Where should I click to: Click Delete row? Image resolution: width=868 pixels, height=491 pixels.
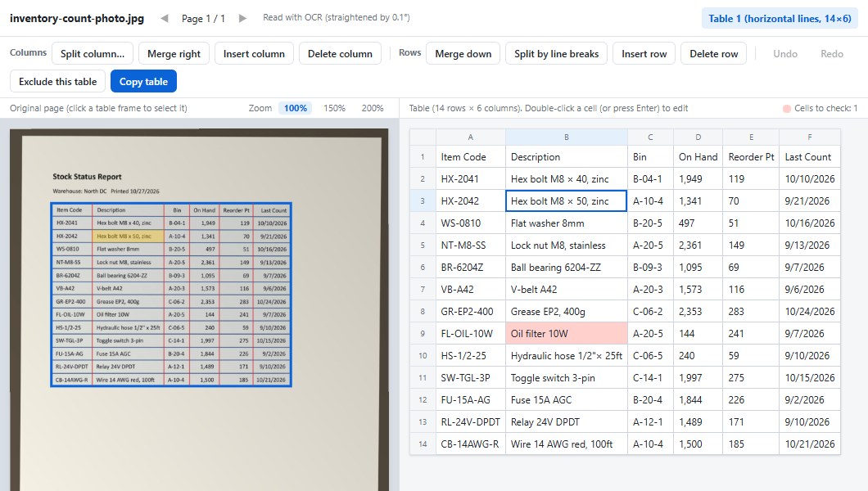coord(713,54)
